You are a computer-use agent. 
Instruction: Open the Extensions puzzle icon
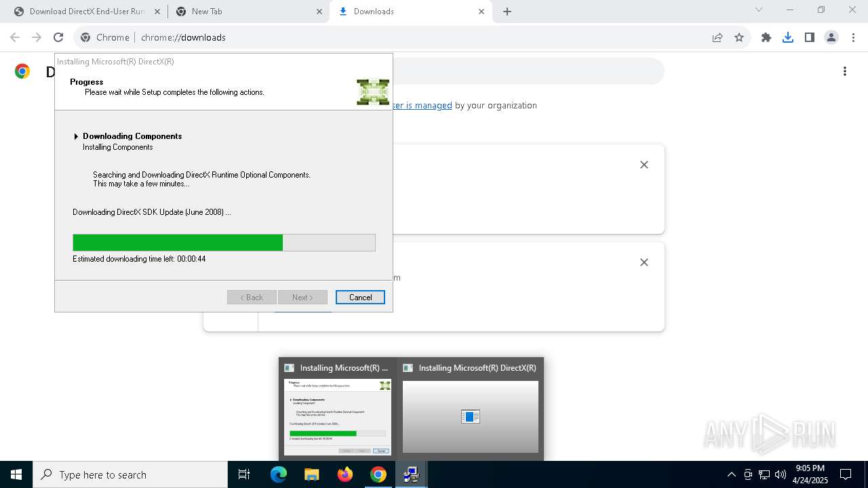(766, 37)
